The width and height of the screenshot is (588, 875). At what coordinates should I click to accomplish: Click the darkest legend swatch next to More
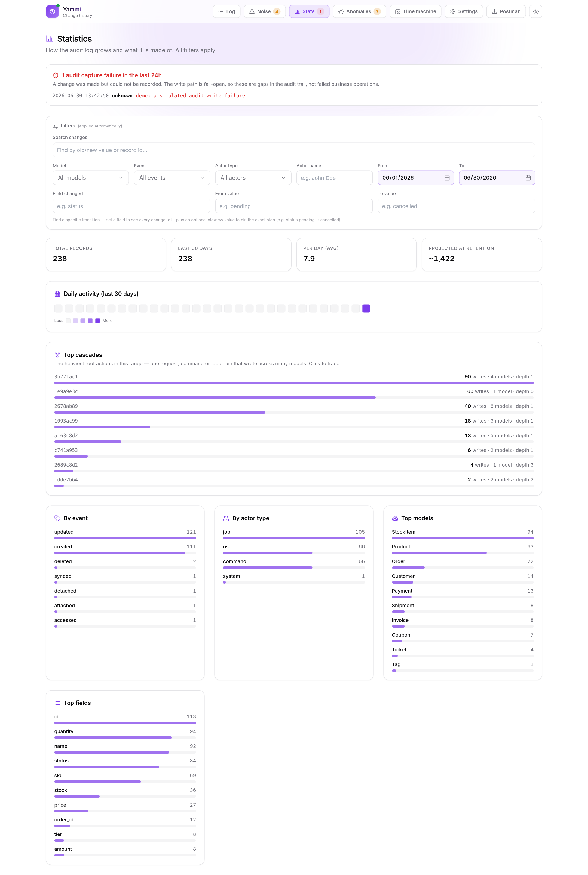(x=97, y=321)
